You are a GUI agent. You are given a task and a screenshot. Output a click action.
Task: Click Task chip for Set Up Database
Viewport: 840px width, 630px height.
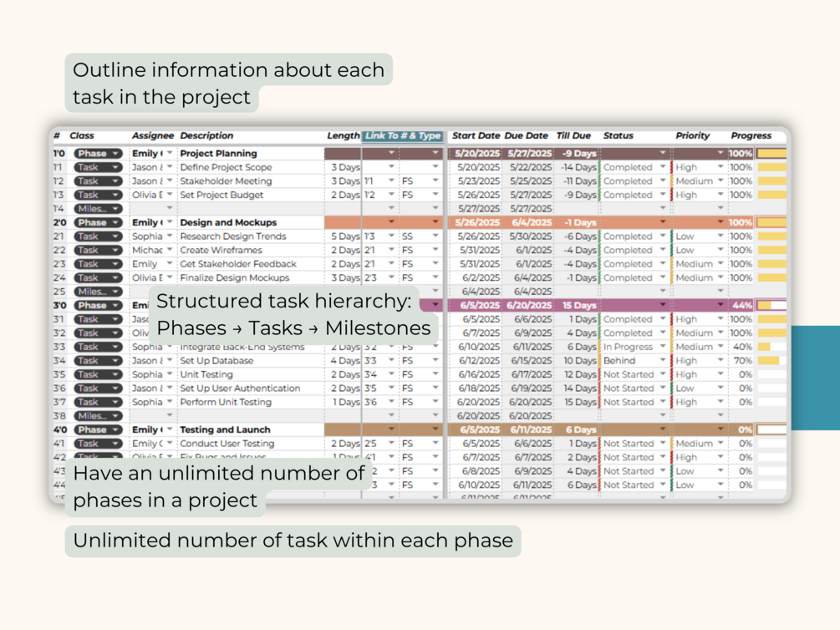(x=98, y=361)
